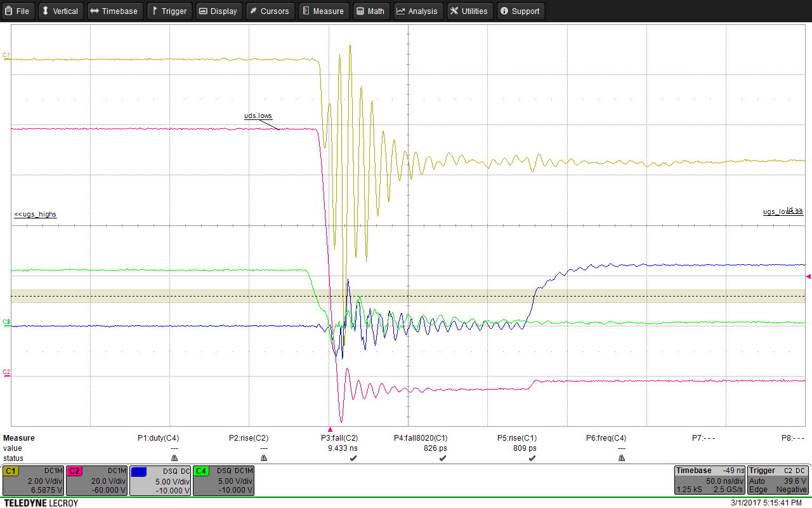Click the ugs_highs waveform label
812x508 pixels.
click(35, 214)
